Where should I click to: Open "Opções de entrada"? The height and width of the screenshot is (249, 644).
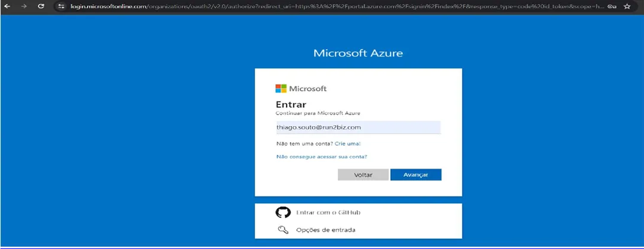(326, 230)
